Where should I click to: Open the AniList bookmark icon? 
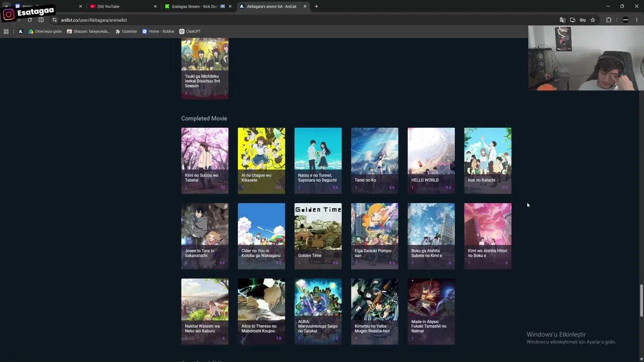(x=21, y=31)
